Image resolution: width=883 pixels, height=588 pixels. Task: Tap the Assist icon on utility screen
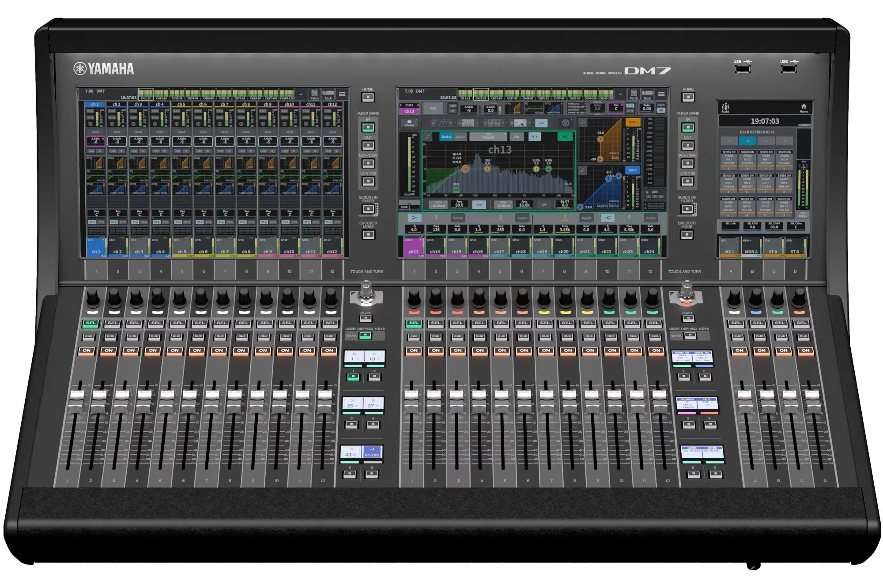coord(725,108)
